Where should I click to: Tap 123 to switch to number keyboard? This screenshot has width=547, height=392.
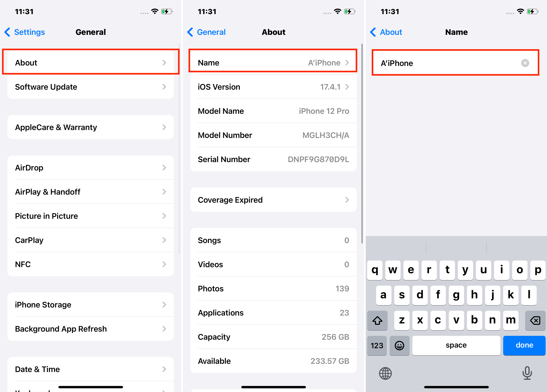tap(377, 345)
